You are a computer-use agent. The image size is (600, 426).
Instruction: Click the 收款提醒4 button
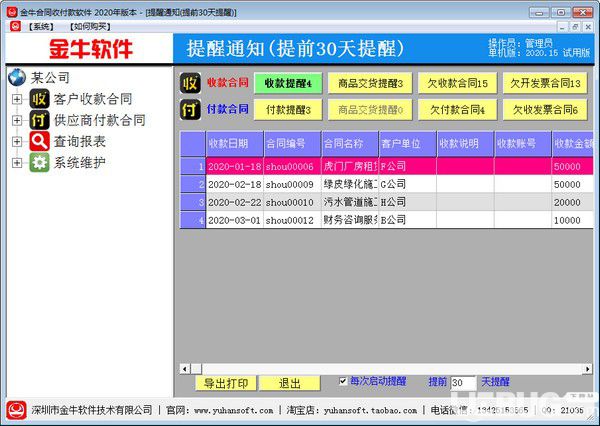[288, 83]
